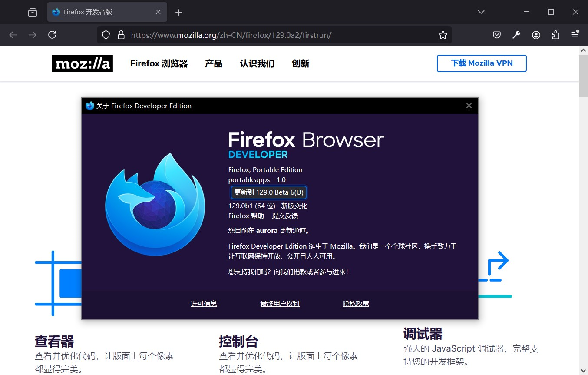Open the sidebar panel icon

point(32,12)
